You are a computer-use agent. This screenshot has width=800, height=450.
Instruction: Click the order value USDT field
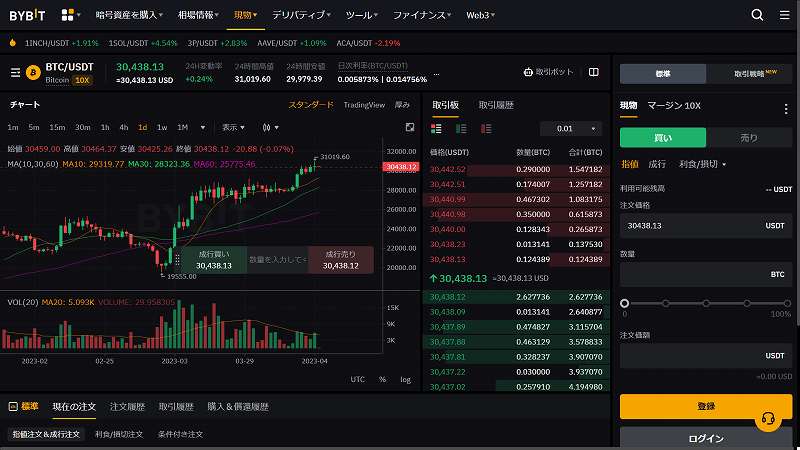706,356
